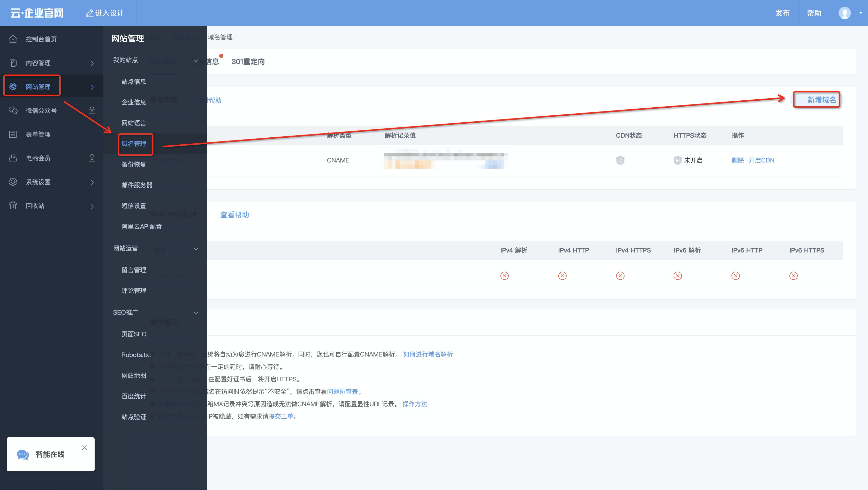Click the home icon beside 控制台首页
Image resolution: width=868 pixels, height=490 pixels.
pos(13,39)
